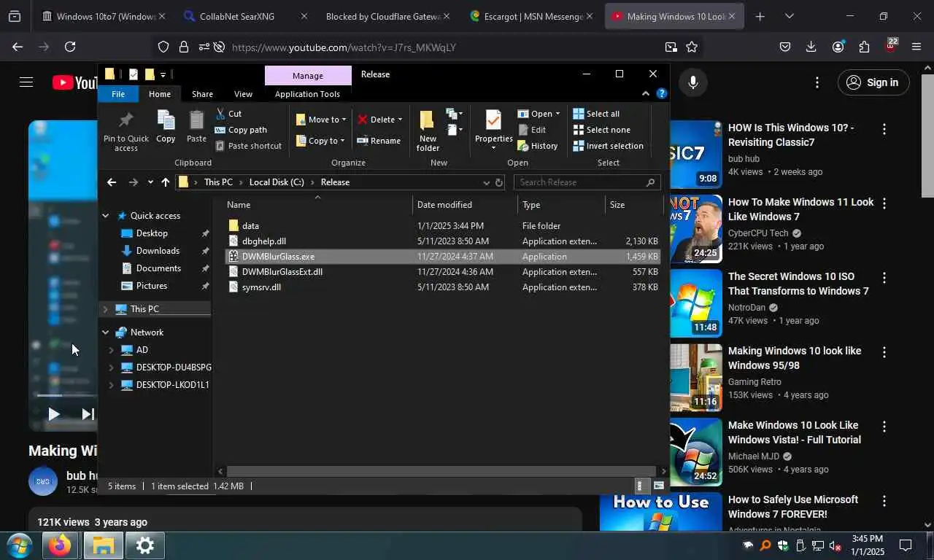This screenshot has width=934, height=560.
Task: Open Downloads in Quick access
Action: pos(158,251)
